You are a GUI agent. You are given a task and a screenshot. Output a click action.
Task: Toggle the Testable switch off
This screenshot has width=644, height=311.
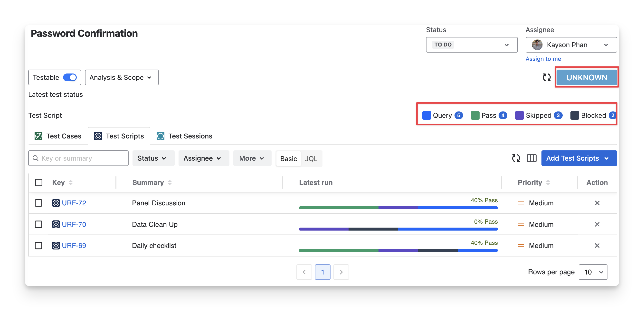70,77
